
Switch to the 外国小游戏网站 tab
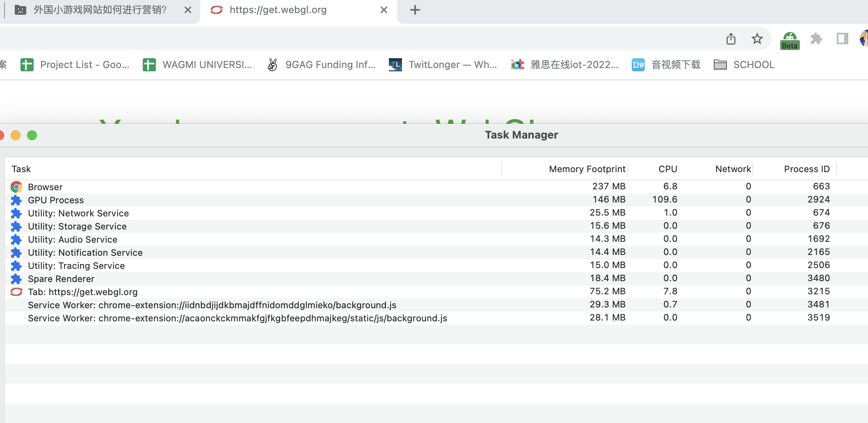coord(100,10)
